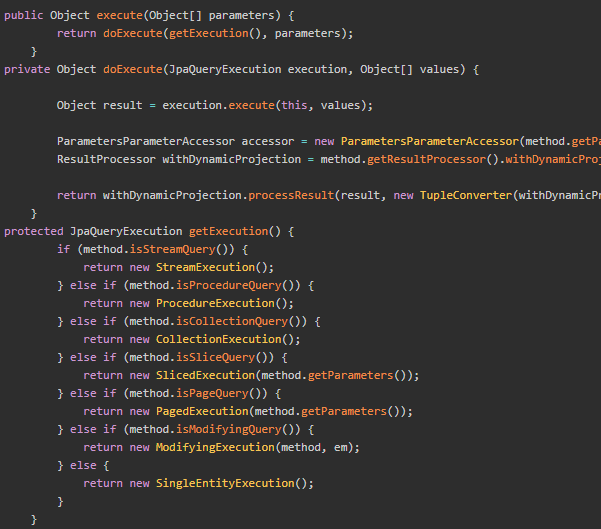Click 'getParameters' on the SlicedExecution line

[x=351, y=376]
